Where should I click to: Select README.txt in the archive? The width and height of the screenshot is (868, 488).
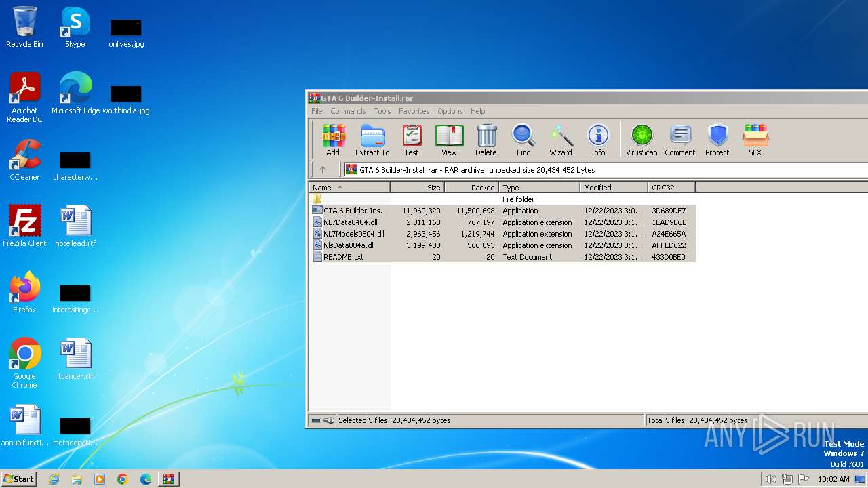coord(502,257)
